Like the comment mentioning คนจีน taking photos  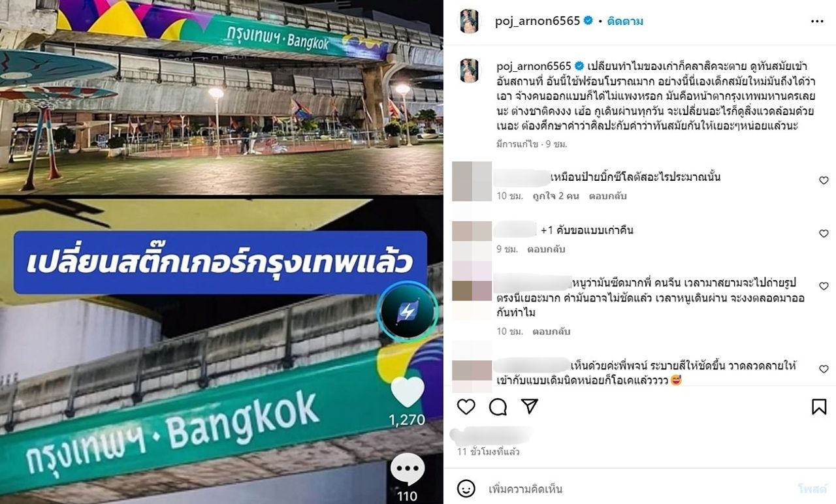click(824, 287)
